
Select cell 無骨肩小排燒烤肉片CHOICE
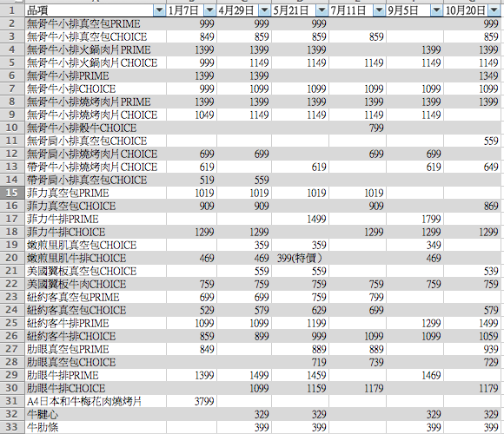click(x=96, y=154)
